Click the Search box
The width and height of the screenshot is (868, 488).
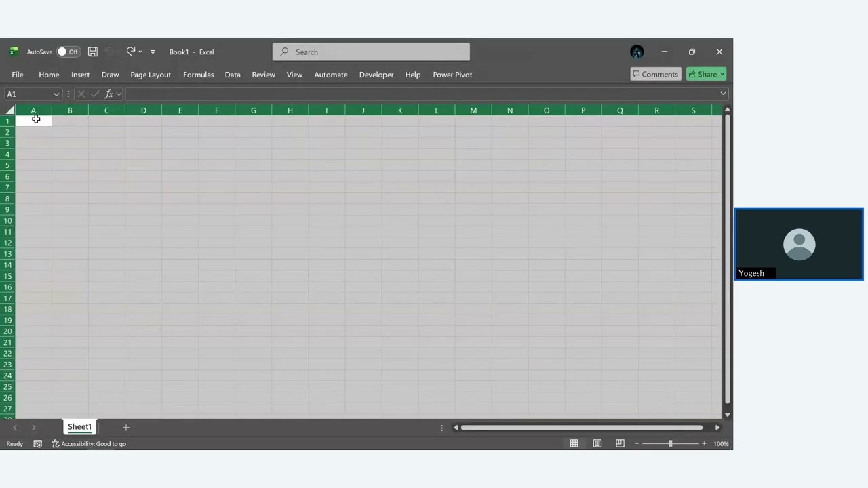371,52
